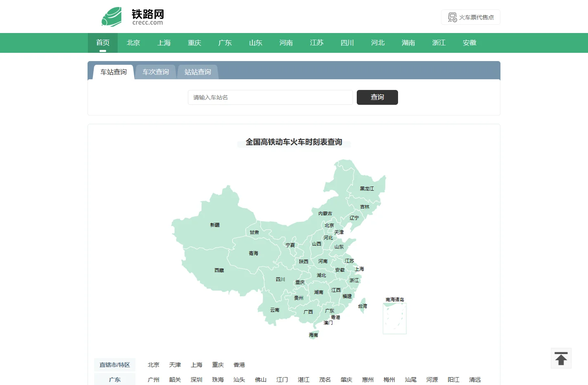Open 深圳 city link

[197, 380]
